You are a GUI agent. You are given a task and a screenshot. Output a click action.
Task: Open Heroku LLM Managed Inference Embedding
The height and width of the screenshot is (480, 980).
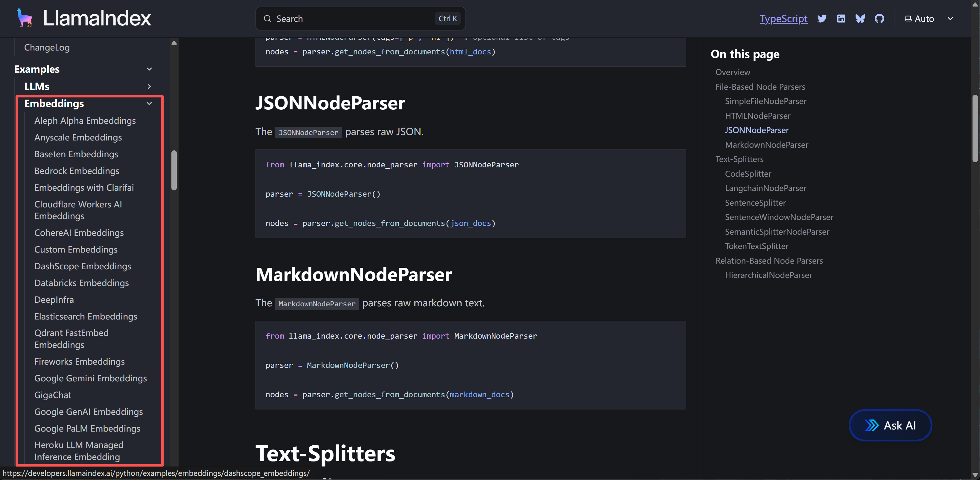coord(79,451)
